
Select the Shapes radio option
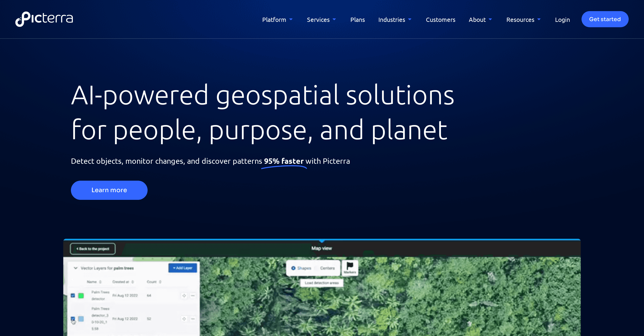(x=293, y=268)
